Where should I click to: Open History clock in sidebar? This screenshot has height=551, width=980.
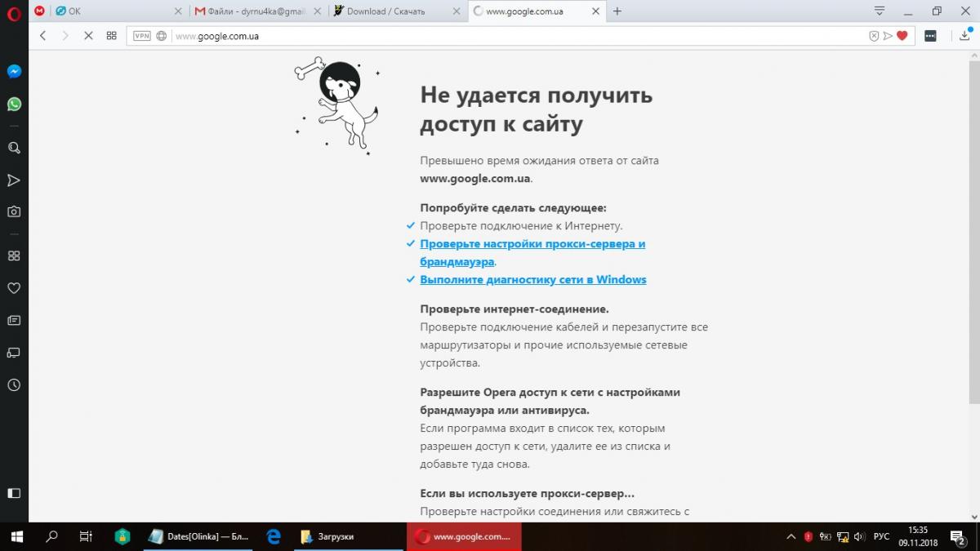(x=14, y=384)
